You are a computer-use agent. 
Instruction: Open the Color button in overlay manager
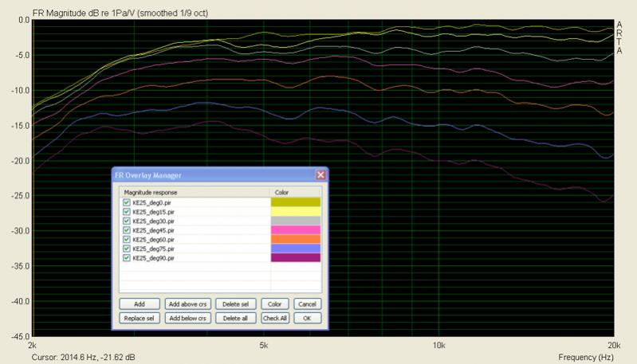(x=274, y=304)
